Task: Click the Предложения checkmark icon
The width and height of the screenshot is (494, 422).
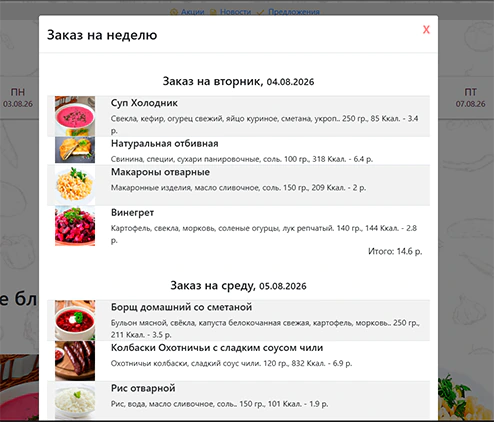Action: click(x=261, y=13)
